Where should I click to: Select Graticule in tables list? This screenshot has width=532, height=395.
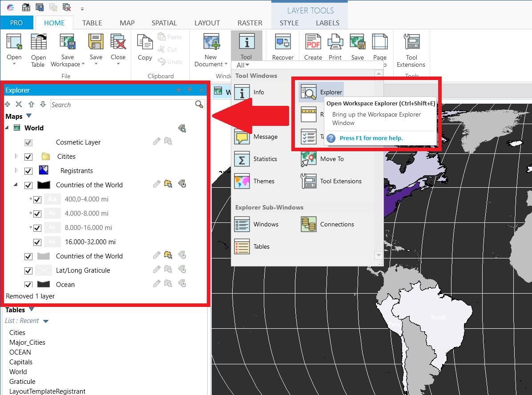pyautogui.click(x=22, y=382)
